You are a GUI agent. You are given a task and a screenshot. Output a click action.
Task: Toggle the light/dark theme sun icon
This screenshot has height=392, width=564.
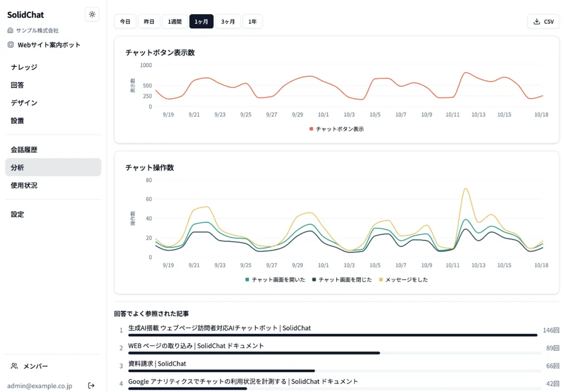click(x=92, y=15)
